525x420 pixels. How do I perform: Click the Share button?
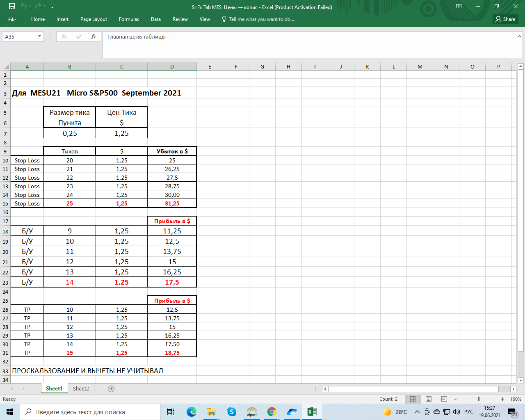click(x=505, y=19)
